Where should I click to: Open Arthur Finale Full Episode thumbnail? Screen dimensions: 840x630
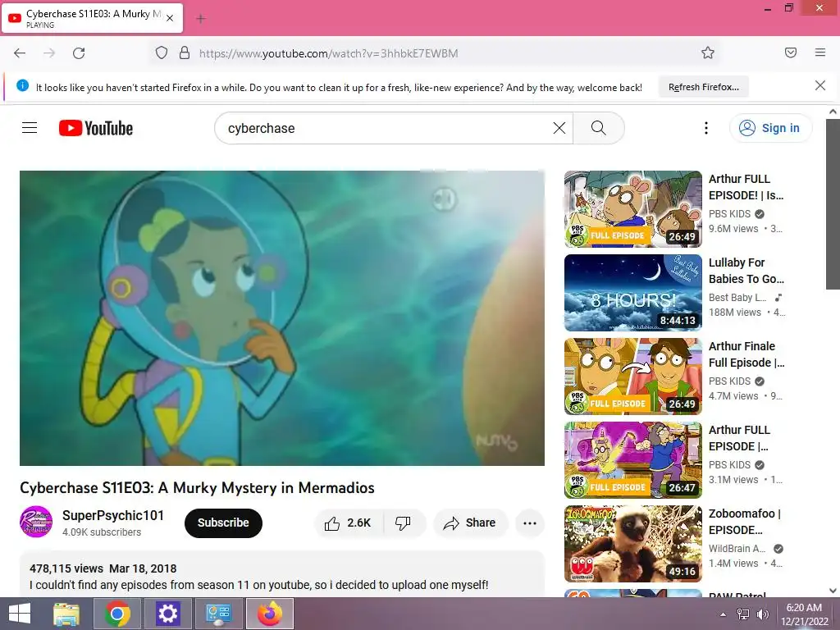[x=632, y=377]
